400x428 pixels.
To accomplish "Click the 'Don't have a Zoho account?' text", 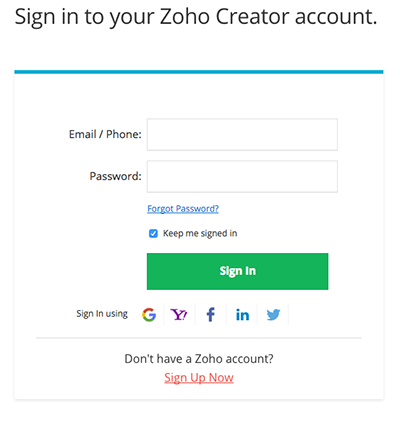I will point(199,359).
